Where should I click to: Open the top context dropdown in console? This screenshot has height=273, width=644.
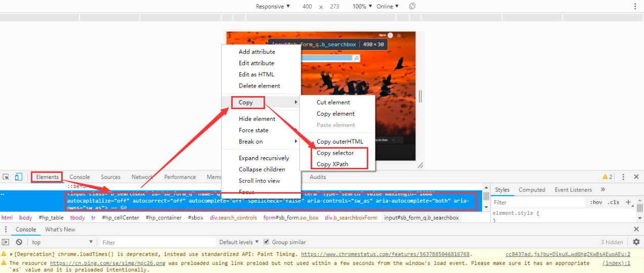click(62, 242)
